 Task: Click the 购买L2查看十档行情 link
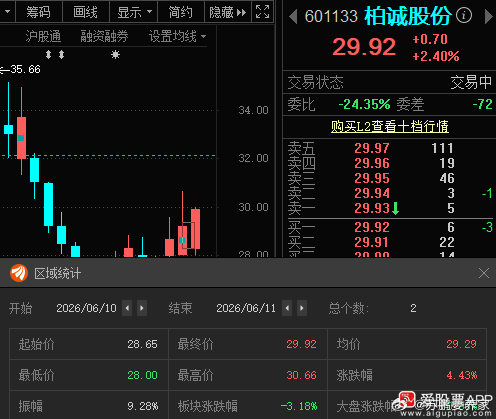tap(390, 126)
